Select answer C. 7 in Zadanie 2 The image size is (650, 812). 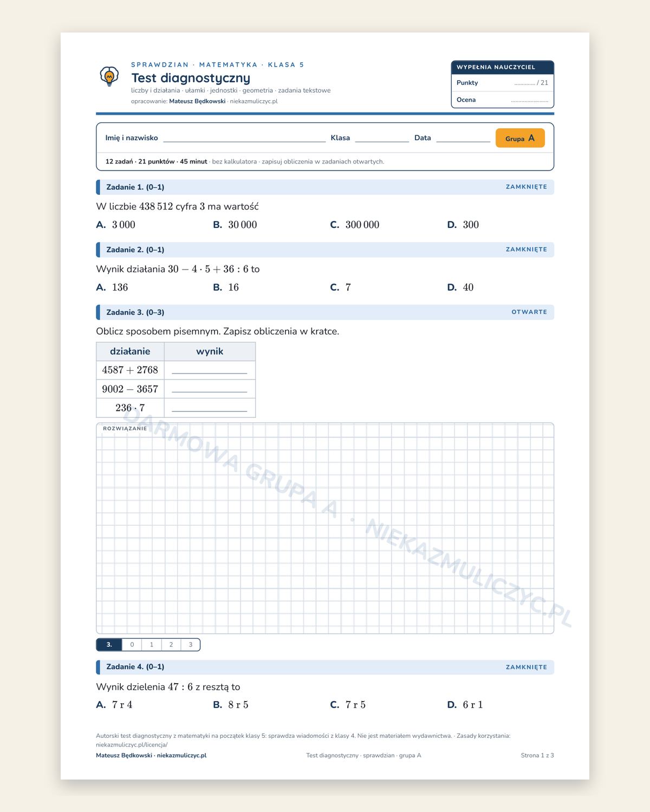coord(341,287)
